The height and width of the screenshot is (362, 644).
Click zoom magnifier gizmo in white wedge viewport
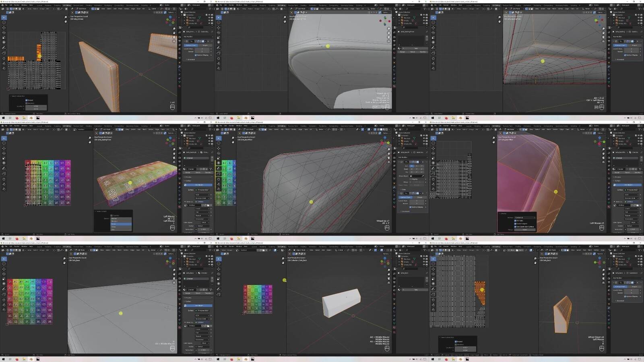tap(389, 270)
